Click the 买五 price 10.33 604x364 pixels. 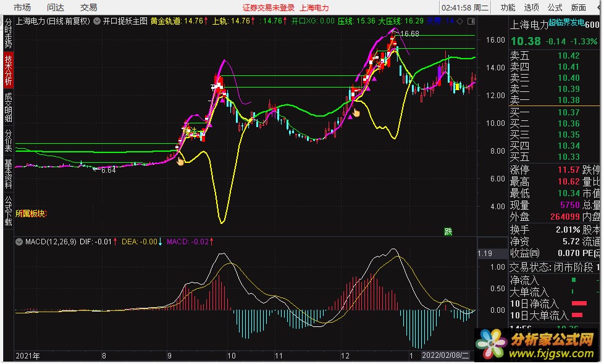(x=569, y=157)
